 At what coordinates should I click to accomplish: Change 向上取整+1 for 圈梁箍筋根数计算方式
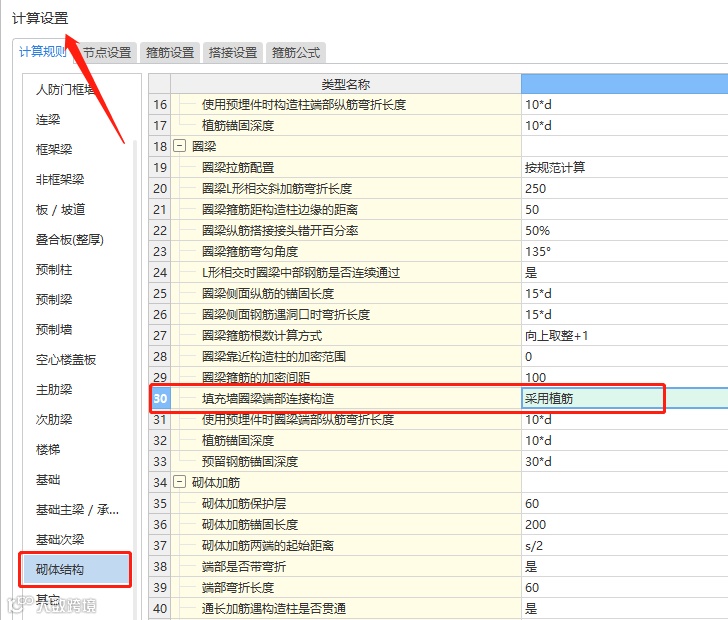pyautogui.click(x=624, y=335)
